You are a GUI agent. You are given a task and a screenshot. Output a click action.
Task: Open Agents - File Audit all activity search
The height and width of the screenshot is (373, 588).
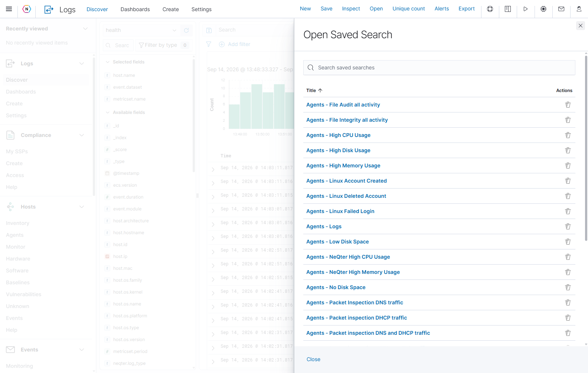343,105
